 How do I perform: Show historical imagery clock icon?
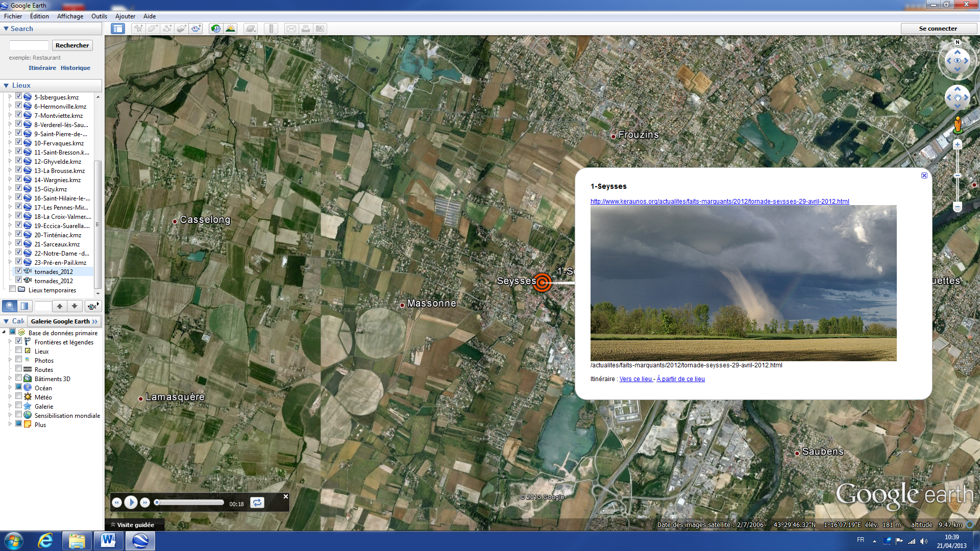coord(216,29)
